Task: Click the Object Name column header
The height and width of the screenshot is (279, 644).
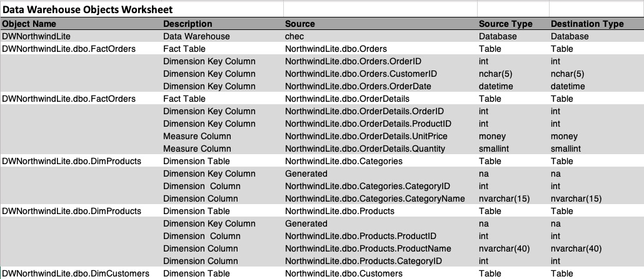Action: pyautogui.click(x=29, y=24)
